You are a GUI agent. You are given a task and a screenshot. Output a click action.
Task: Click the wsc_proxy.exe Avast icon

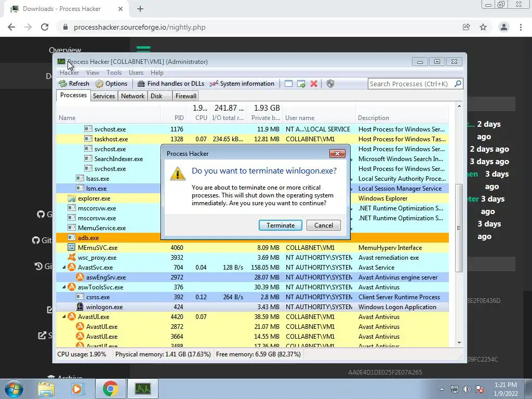tap(72, 257)
